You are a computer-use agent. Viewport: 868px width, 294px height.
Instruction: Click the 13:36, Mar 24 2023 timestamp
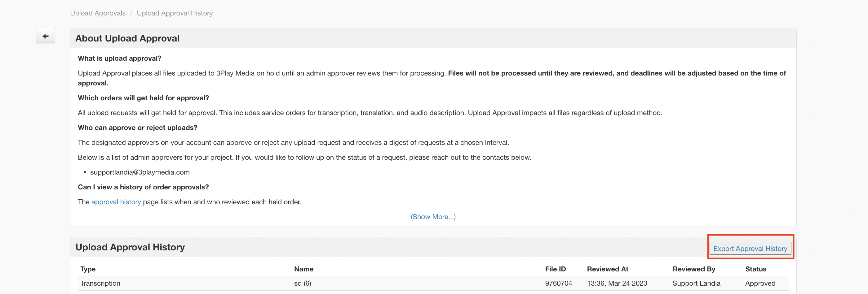pos(617,283)
